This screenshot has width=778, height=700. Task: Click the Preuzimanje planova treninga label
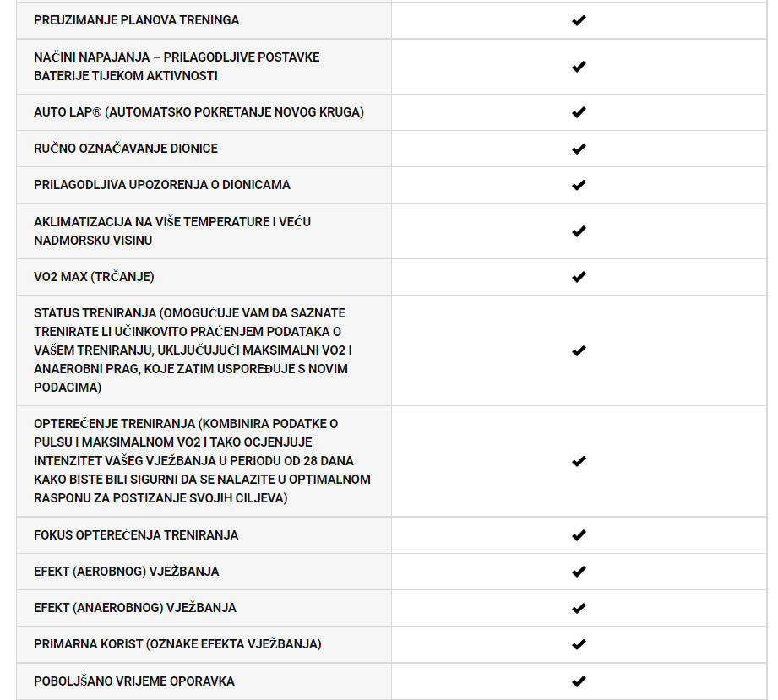(137, 20)
